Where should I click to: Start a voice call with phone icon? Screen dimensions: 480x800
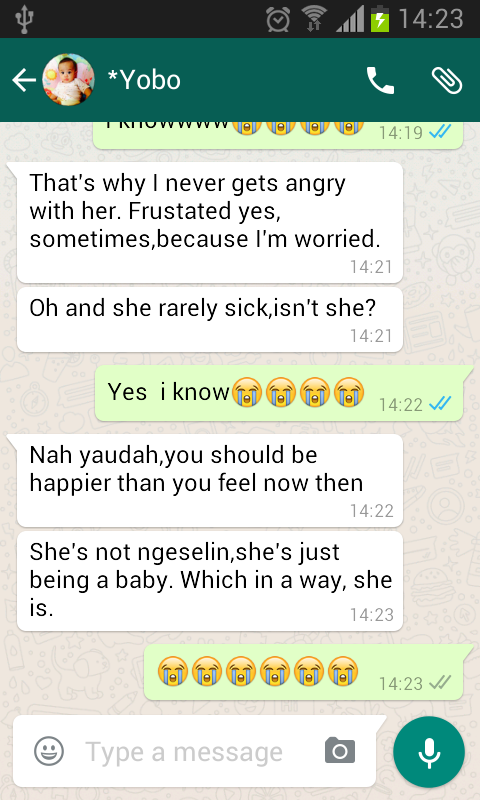tap(380, 81)
